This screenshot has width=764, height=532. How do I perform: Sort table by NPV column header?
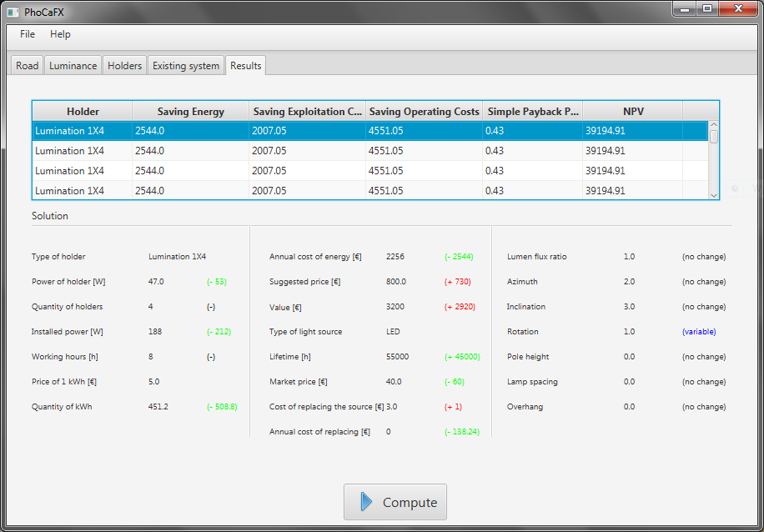[632, 112]
